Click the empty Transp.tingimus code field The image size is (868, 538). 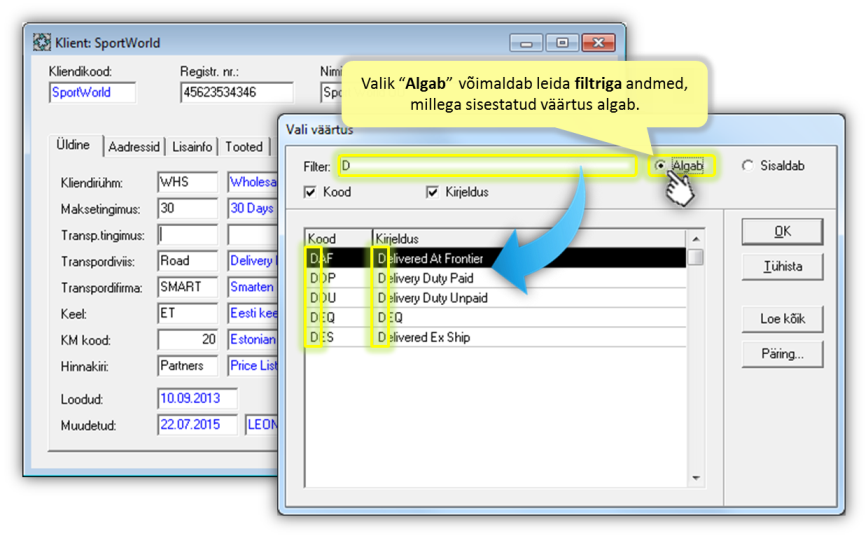(187, 235)
